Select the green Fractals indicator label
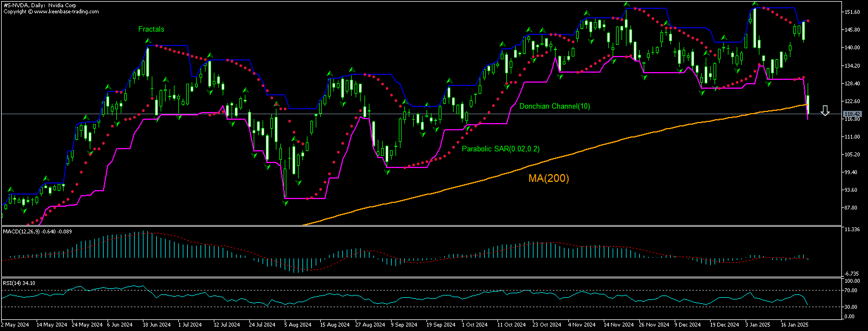 pos(151,29)
